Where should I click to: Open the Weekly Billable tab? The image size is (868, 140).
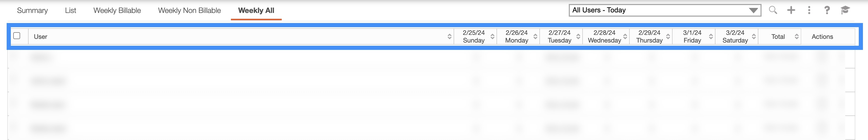[x=117, y=10]
